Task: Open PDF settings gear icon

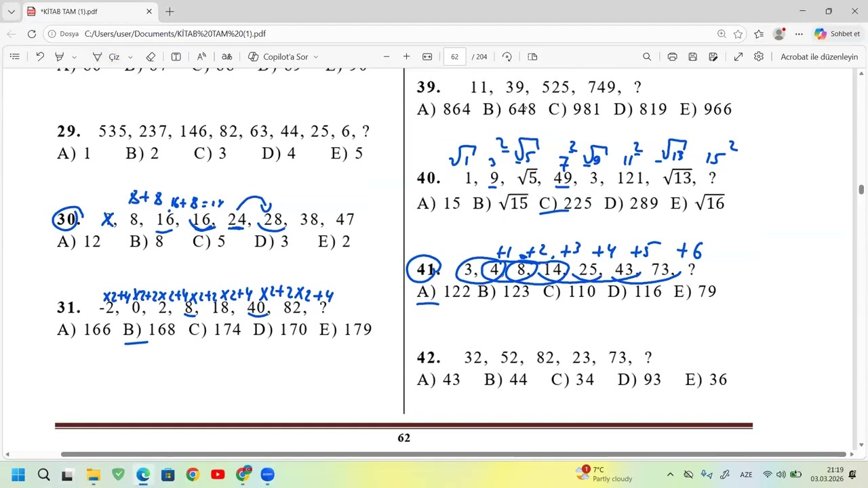Action: coord(759,57)
